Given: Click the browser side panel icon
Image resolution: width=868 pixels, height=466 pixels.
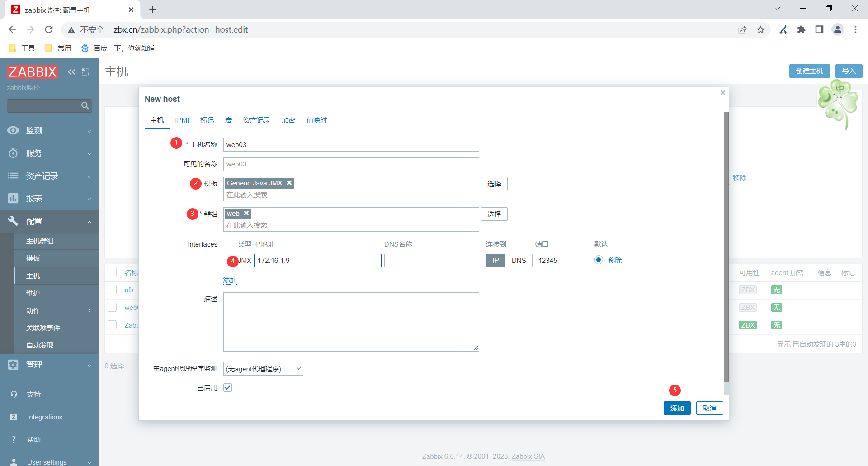Looking at the screenshot, I should tap(819, 30).
